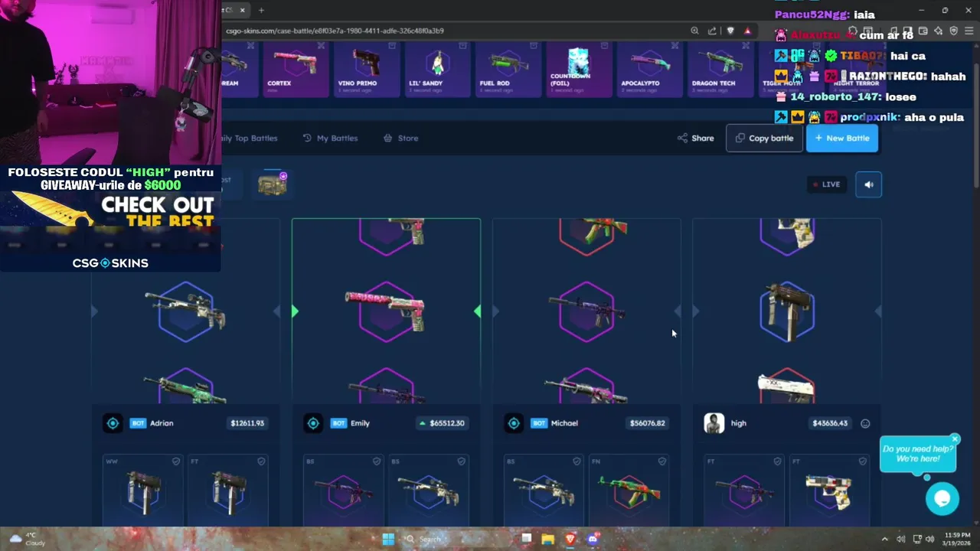Click the browser address bar URL
Viewport: 980px width, 551px height.
(335, 31)
